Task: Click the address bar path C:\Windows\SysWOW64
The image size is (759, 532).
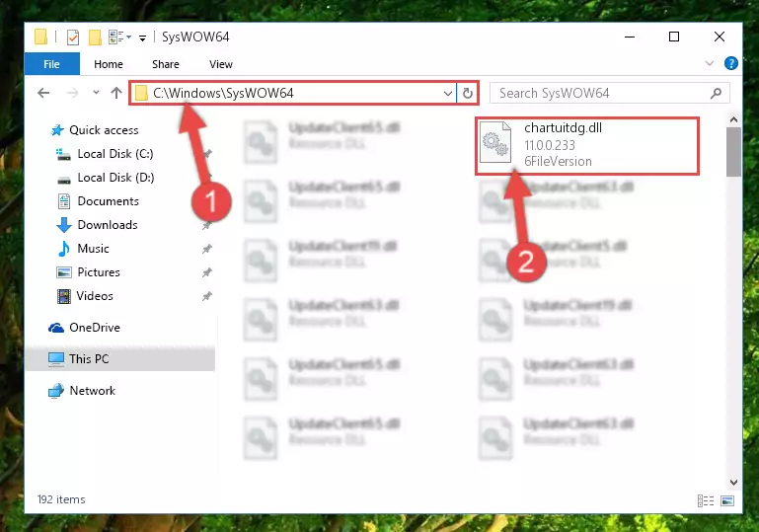Action: click(x=223, y=93)
